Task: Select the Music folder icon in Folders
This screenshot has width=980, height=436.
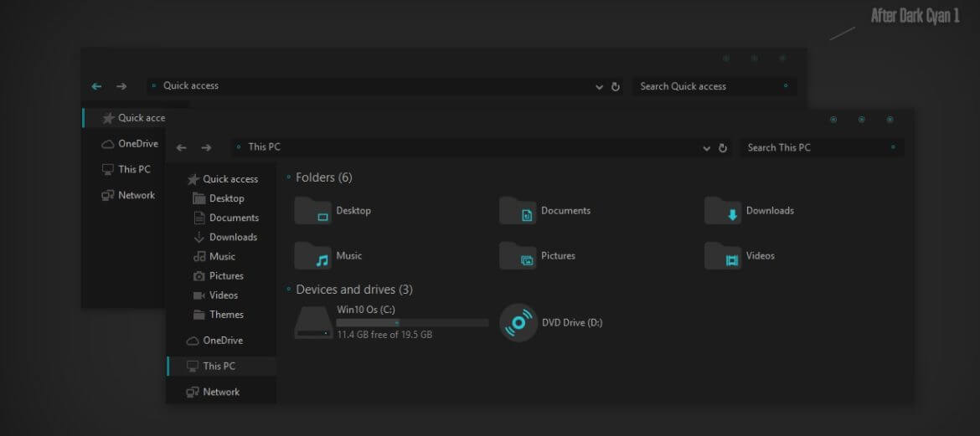Action: coord(312,255)
